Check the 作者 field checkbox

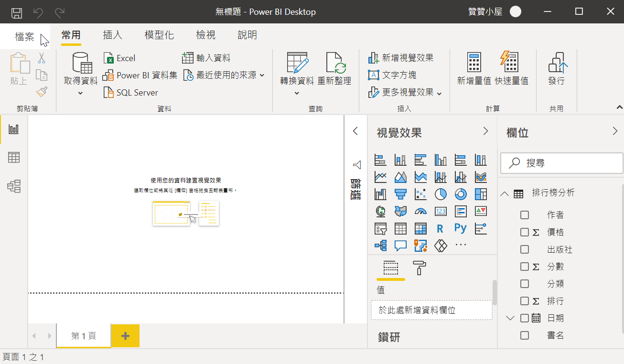click(525, 215)
